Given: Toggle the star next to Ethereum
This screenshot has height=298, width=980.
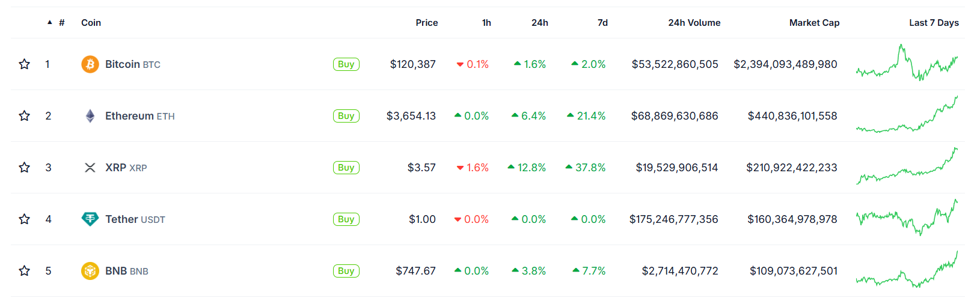Looking at the screenshot, I should click(25, 116).
